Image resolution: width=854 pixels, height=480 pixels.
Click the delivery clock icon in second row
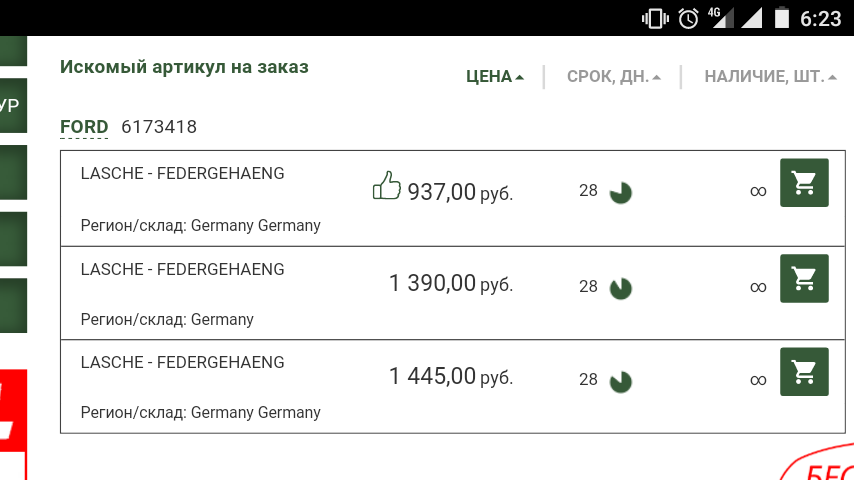tap(620, 288)
